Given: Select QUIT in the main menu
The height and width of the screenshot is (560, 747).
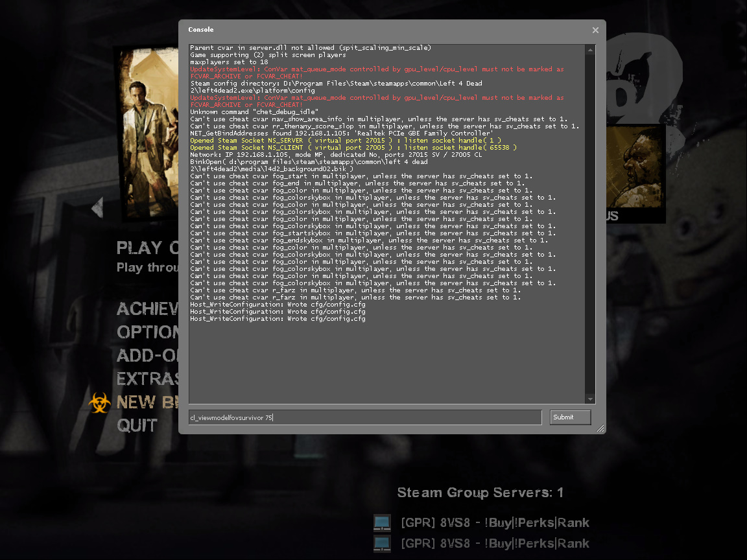Looking at the screenshot, I should pos(137,425).
